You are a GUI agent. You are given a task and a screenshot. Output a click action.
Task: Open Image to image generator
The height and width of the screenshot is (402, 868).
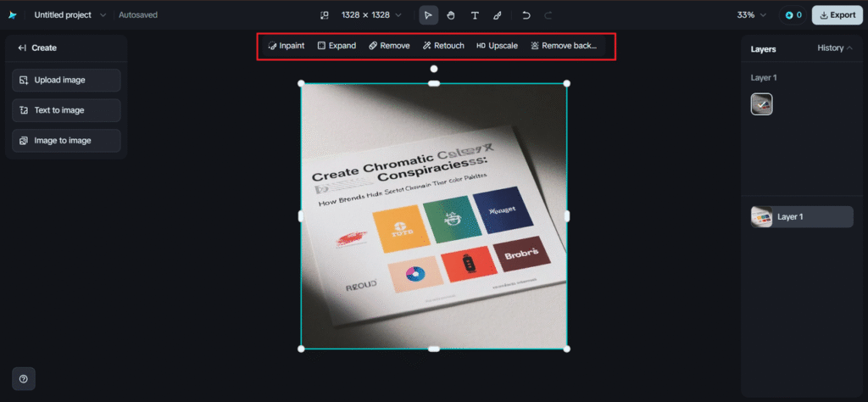tap(66, 141)
